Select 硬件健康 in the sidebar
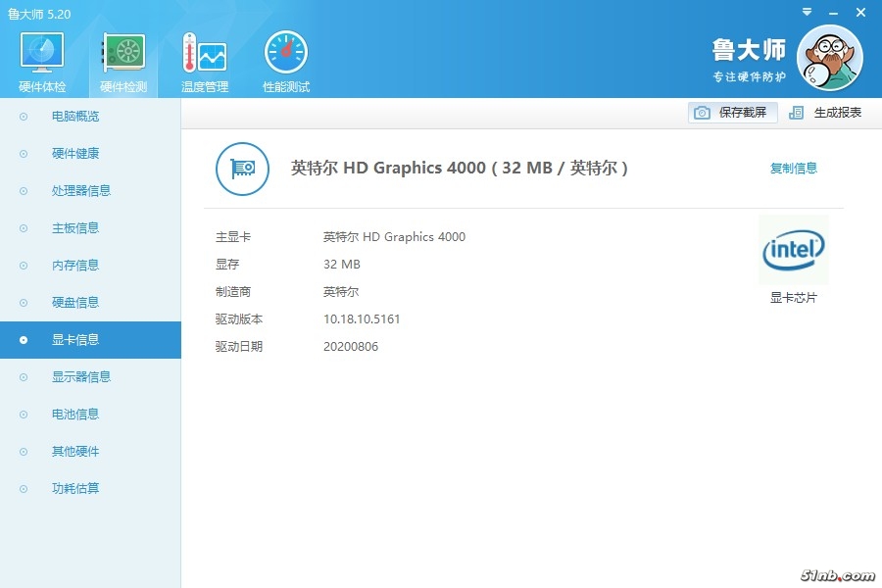The height and width of the screenshot is (588, 882). point(75,154)
